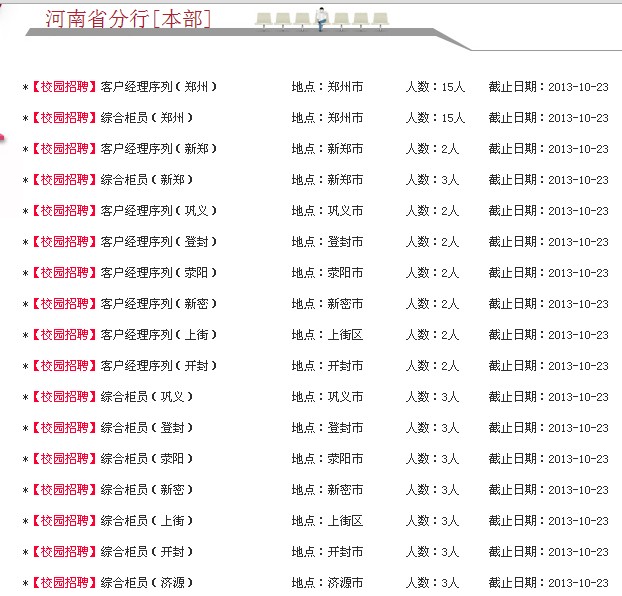Click 人数：2人 in 客户经理序列（新密）row
The width and height of the screenshot is (622, 596).
click(x=432, y=304)
